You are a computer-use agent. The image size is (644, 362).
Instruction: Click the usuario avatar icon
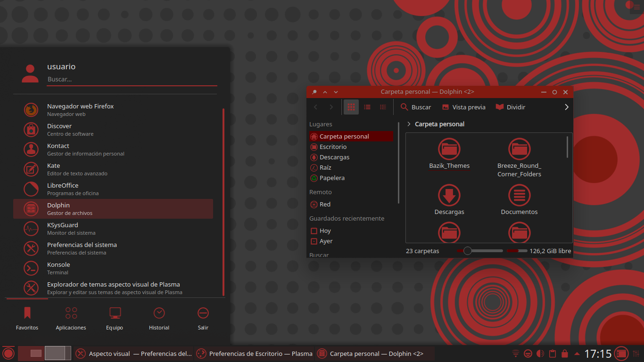(30, 74)
